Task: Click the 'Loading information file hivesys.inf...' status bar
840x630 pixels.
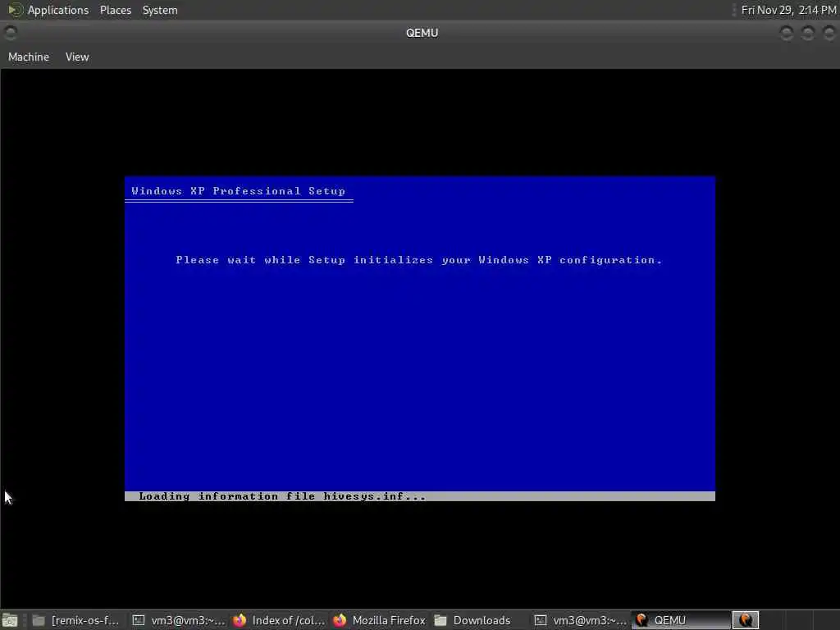Action: click(x=419, y=496)
